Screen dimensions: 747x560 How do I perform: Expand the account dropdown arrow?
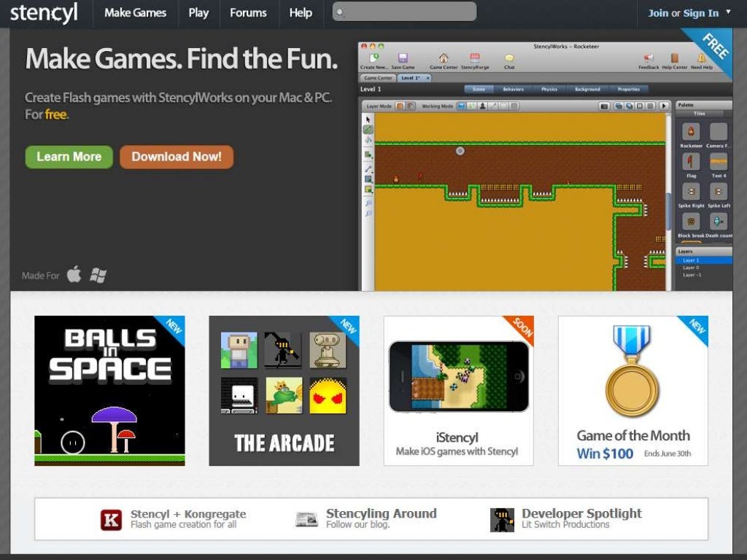pyautogui.click(x=729, y=12)
